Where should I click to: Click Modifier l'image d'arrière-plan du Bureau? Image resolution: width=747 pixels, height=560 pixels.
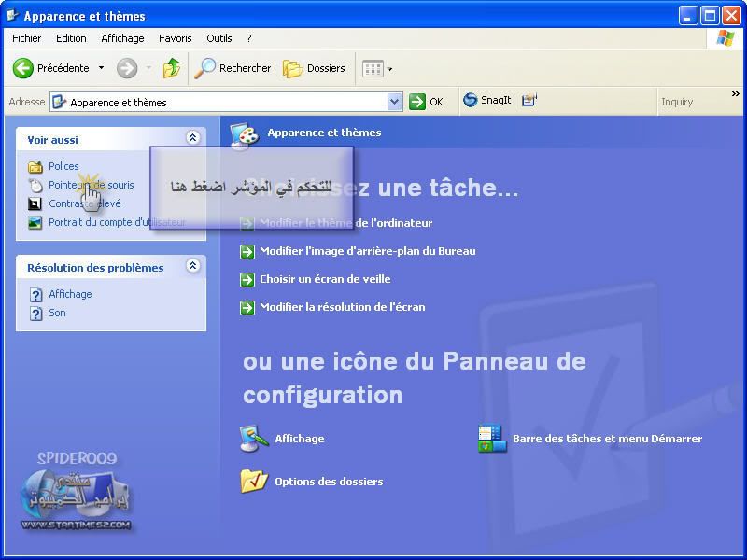coord(367,251)
